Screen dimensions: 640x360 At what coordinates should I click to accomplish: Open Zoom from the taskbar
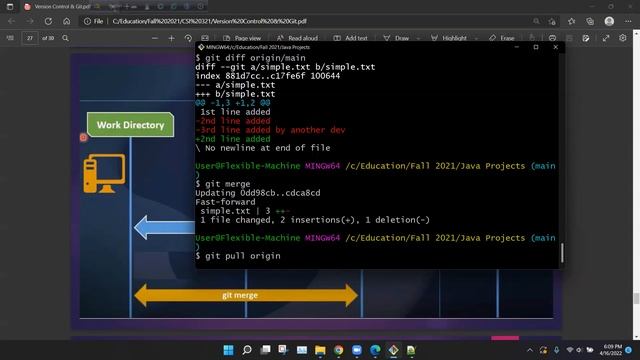[x=357, y=350]
